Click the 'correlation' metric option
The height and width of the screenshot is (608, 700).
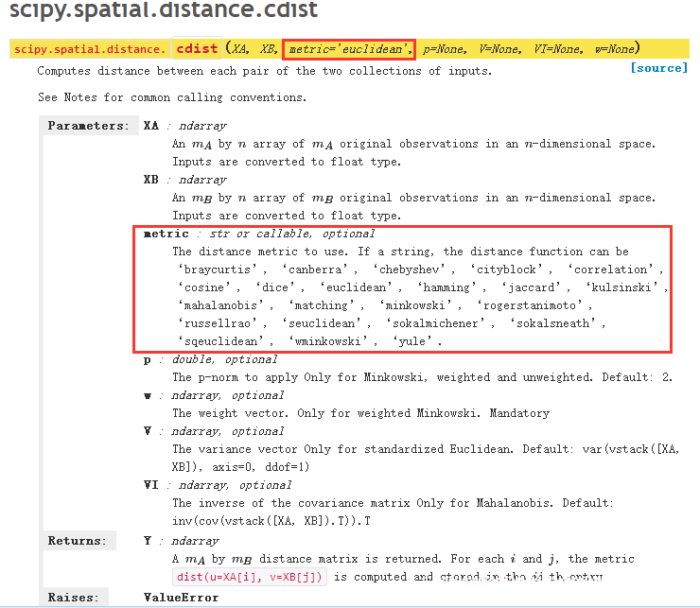(610, 269)
